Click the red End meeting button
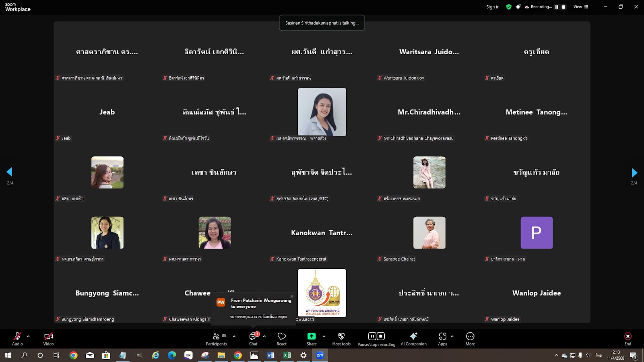 (627, 339)
